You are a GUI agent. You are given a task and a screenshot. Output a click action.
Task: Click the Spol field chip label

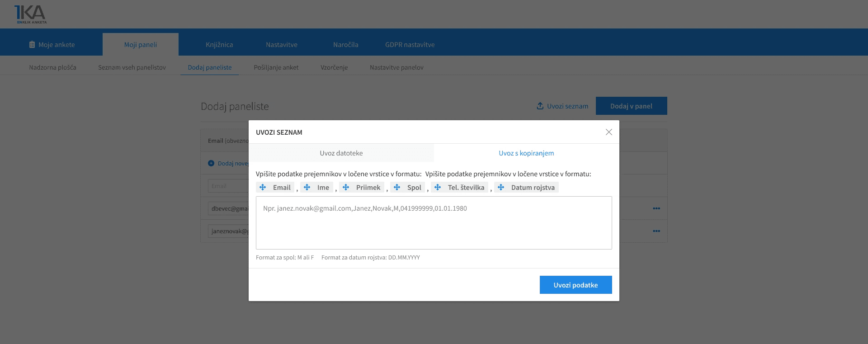[x=414, y=187]
